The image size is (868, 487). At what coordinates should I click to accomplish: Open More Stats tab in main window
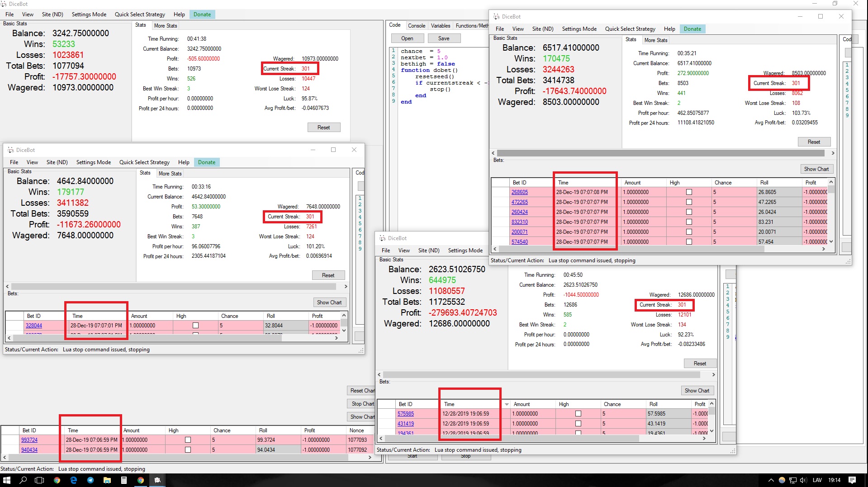coord(166,26)
